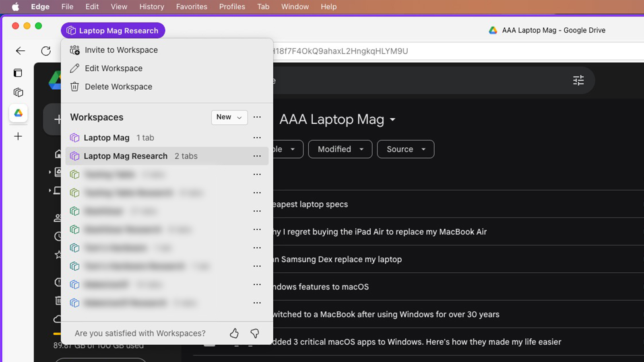Open more options for Laptop Mag workspace
644x362 pixels.
point(257,138)
